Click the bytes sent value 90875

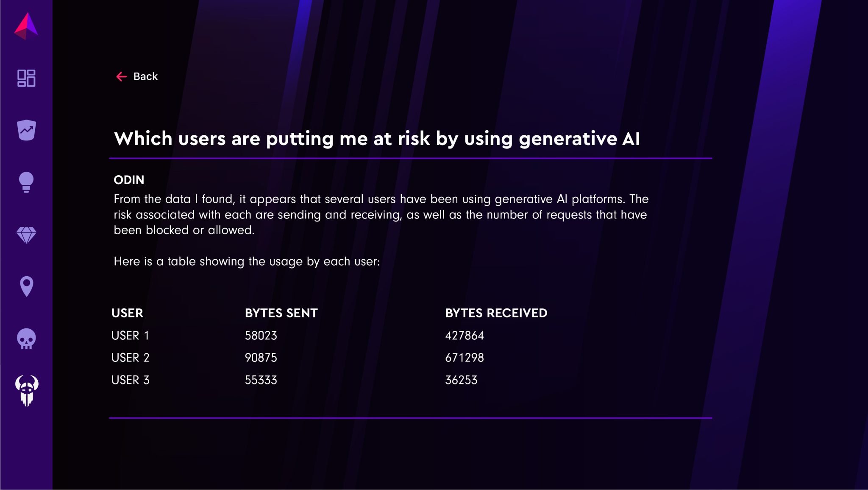tap(261, 358)
